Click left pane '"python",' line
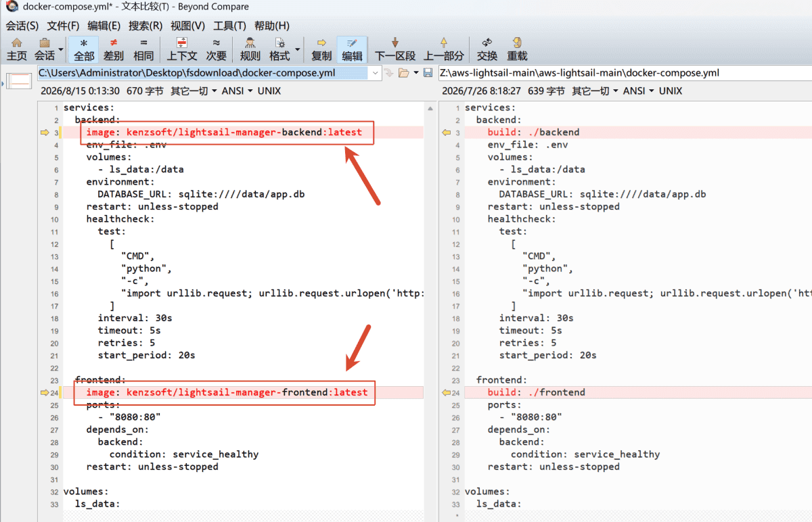Screen dimensions: 812x522 click(146, 268)
